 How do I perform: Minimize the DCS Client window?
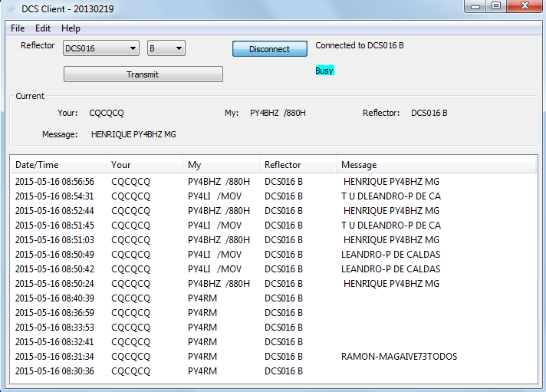point(475,6)
